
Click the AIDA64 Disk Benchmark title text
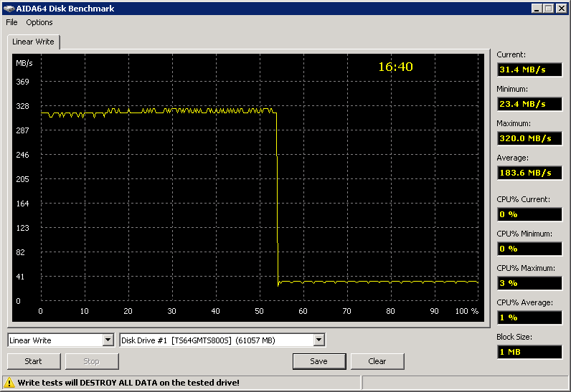click(x=65, y=9)
